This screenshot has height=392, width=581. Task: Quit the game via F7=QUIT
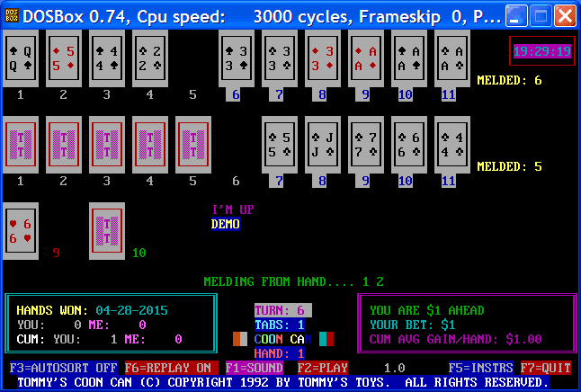click(x=545, y=368)
